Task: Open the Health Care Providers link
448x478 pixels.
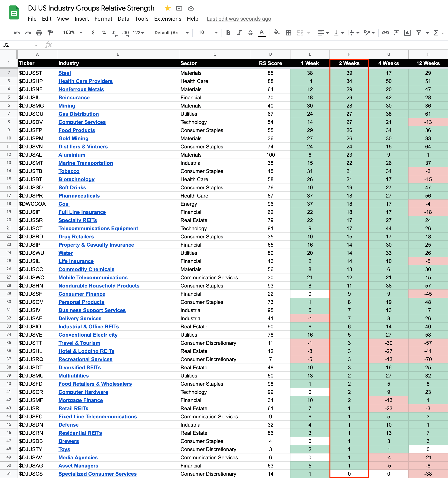Action: [85, 81]
